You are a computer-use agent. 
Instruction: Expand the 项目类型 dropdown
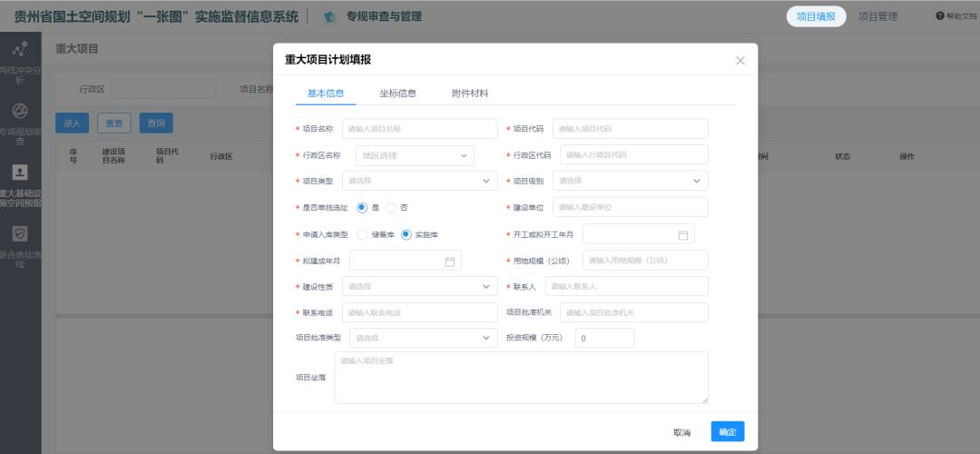419,182
